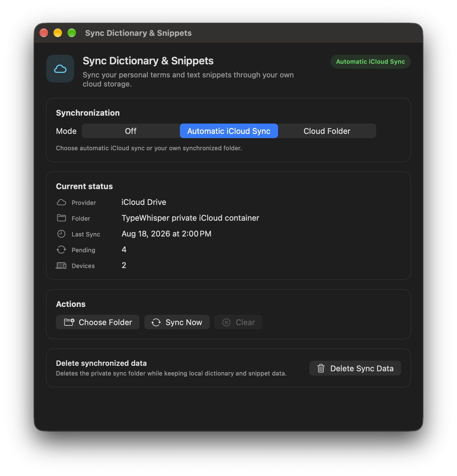The width and height of the screenshot is (457, 476).
Task: Click the blue cloud app icon
Action: pos(60,69)
